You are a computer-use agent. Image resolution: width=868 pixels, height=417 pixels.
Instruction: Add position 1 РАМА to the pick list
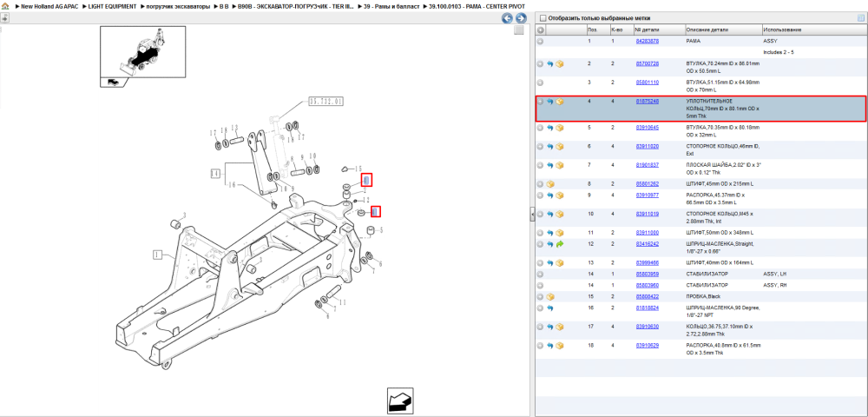(541, 41)
